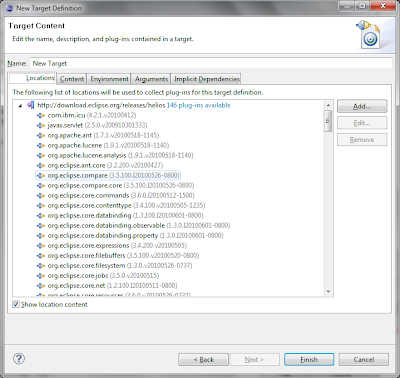Screen dimensions: 400x378
Task: Select the com.ibm.icu row text
Action: pos(92,115)
